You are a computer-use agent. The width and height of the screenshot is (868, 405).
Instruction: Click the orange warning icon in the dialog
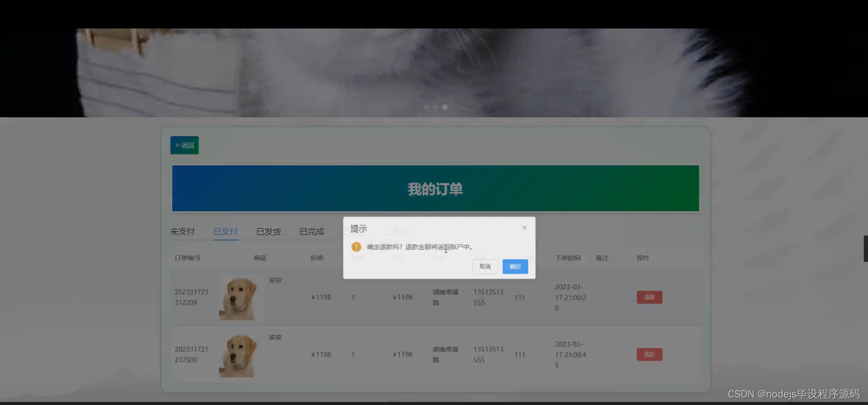356,247
